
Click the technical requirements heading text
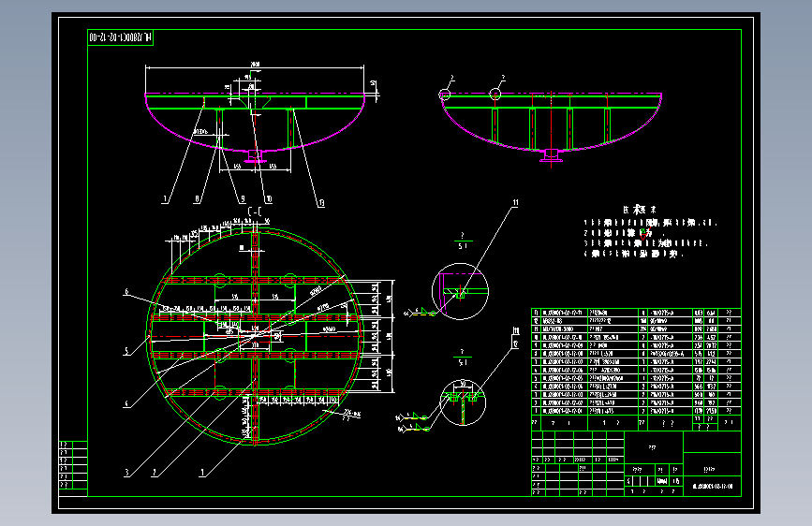coord(640,210)
